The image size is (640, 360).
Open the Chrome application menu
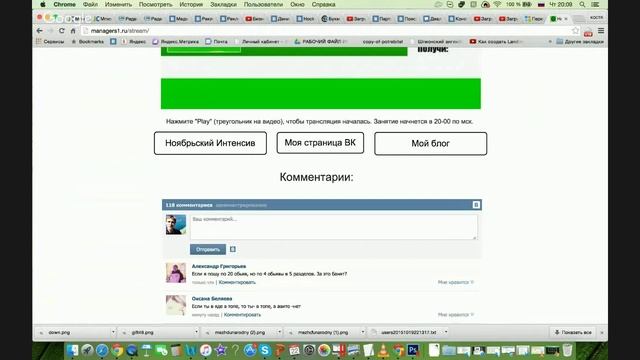click(x=64, y=4)
